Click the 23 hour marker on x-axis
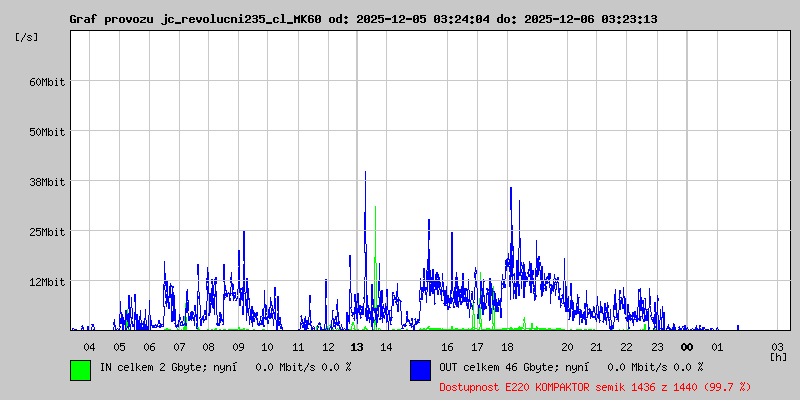800x400 pixels. [x=656, y=347]
